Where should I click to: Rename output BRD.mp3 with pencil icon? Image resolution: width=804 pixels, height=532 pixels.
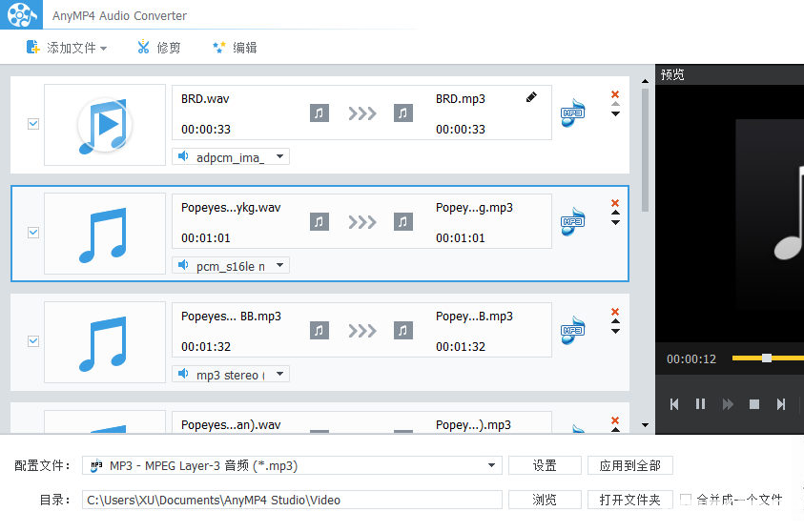pyautogui.click(x=531, y=97)
